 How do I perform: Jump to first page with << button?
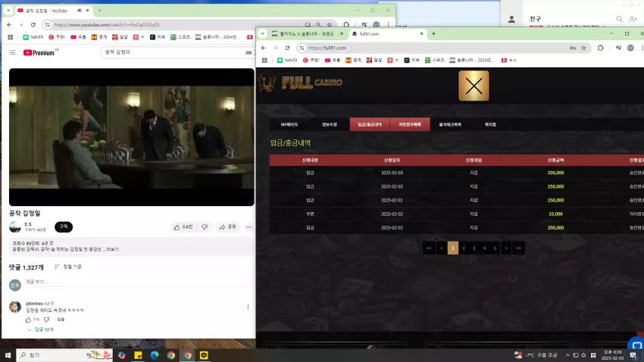click(x=429, y=248)
